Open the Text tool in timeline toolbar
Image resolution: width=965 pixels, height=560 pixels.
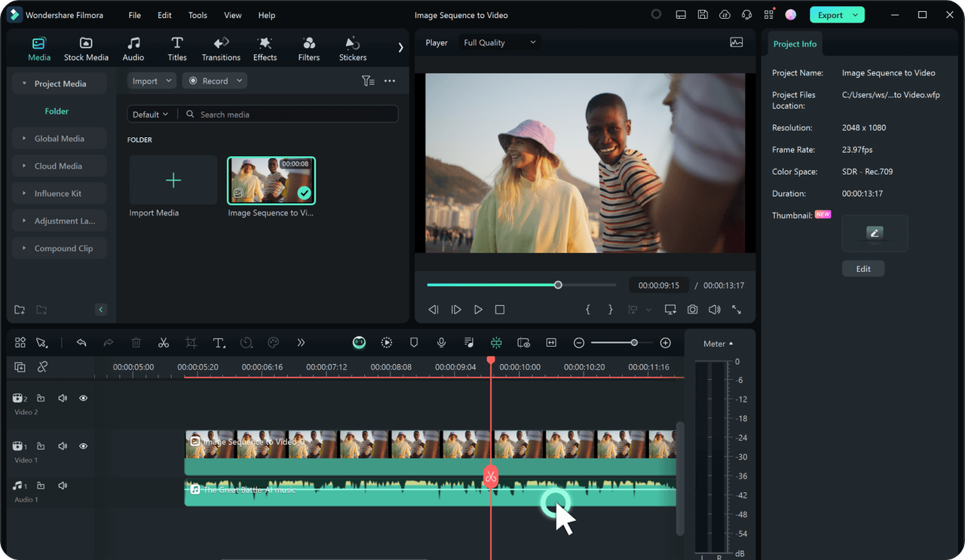tap(219, 343)
